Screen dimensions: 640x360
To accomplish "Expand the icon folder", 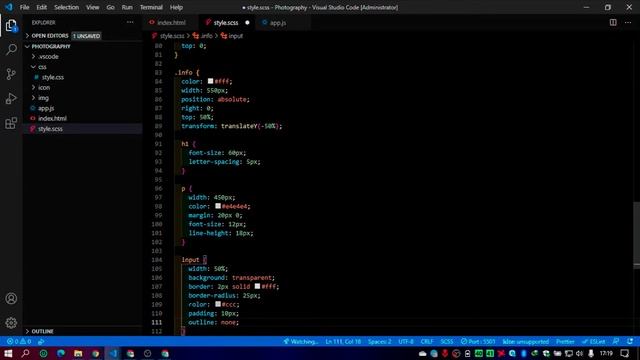I will click(x=44, y=87).
